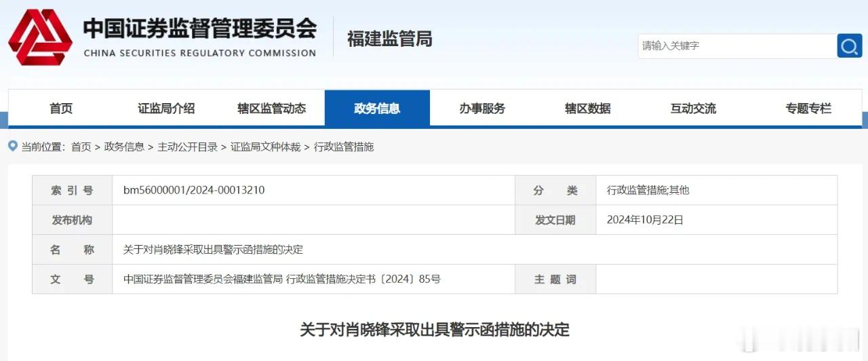
Task: Follow the 主动公开目录 breadcrumb link
Action: tap(188, 147)
